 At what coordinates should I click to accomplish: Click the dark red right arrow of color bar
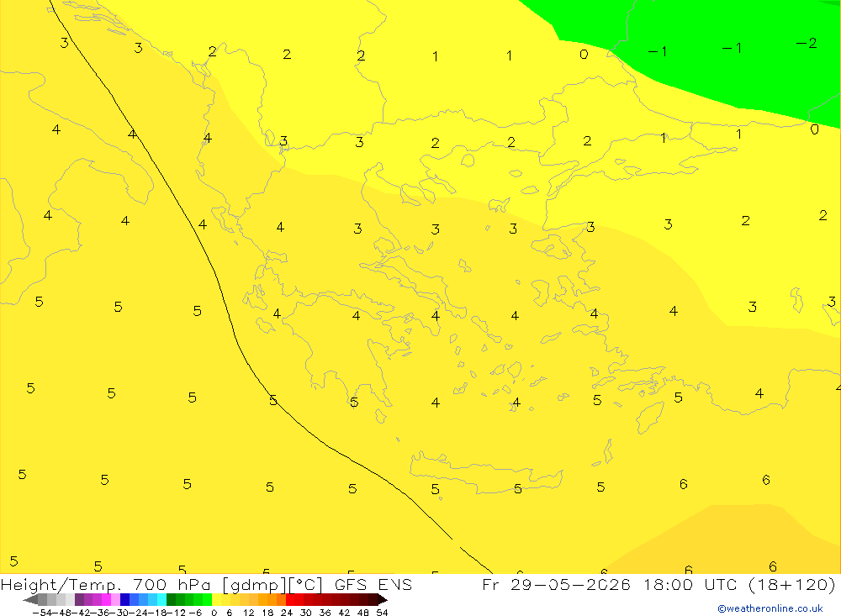tap(383, 600)
